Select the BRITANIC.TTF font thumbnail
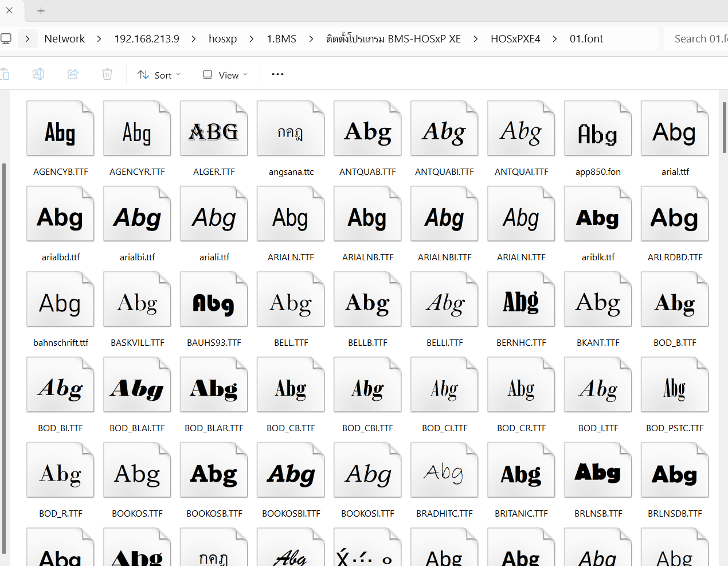Image resolution: width=728 pixels, height=582 pixels. (521, 470)
